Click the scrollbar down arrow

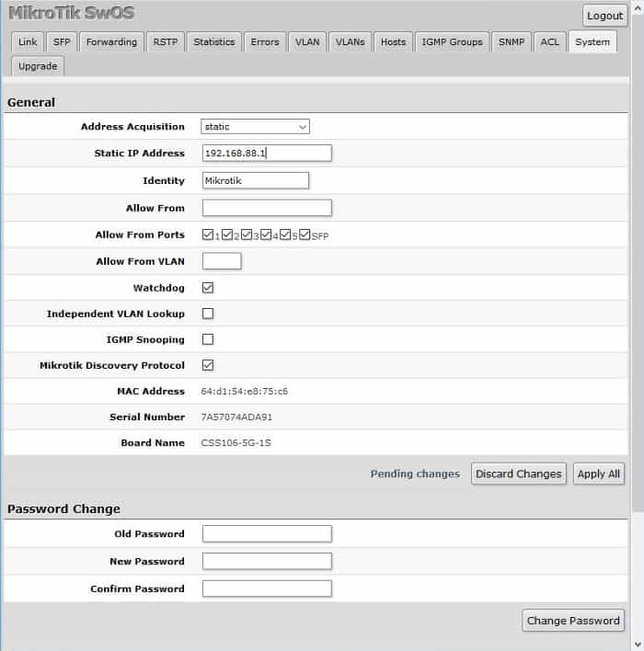coord(638,644)
